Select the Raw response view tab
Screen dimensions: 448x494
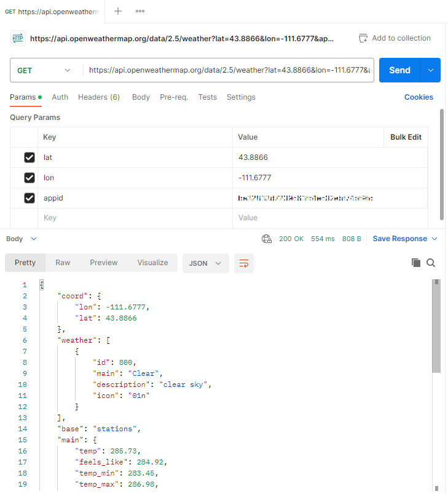[63, 263]
